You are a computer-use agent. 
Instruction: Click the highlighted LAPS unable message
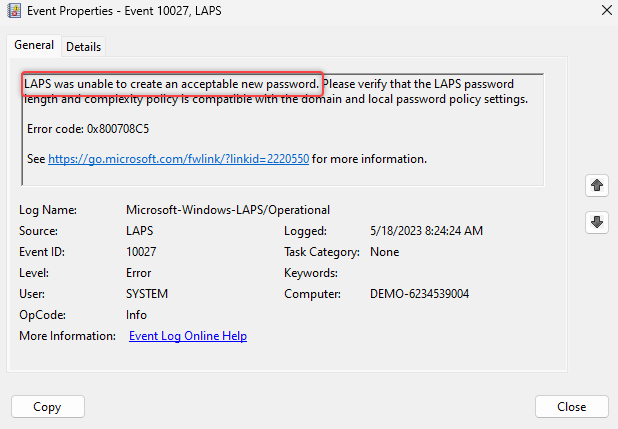pyautogui.click(x=172, y=83)
